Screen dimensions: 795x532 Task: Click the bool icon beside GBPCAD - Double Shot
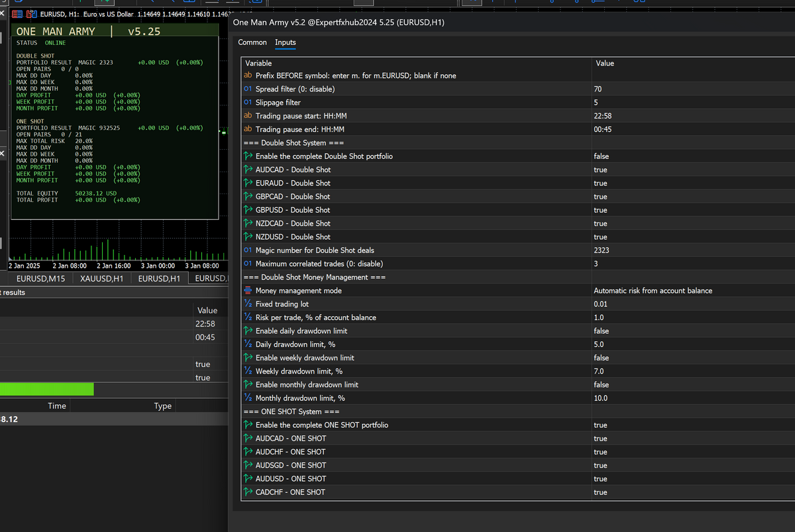click(248, 197)
